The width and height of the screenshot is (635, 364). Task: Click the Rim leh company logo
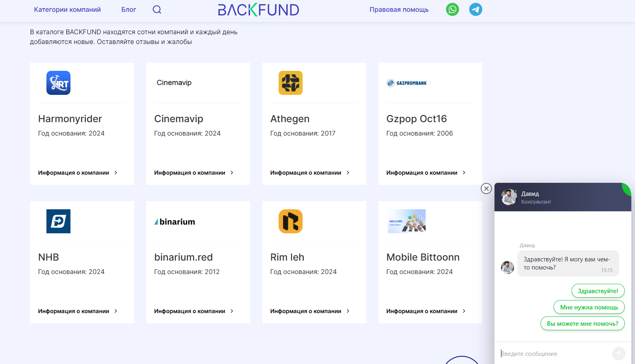(290, 221)
